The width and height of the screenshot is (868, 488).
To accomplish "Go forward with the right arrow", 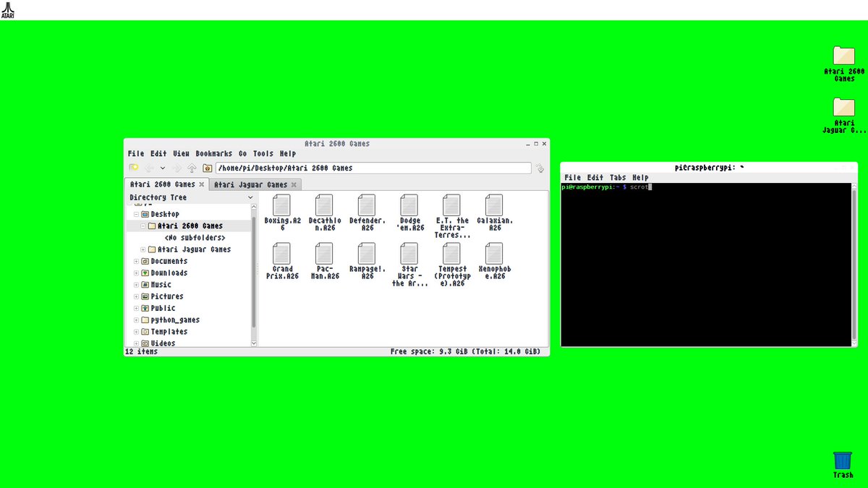I will (x=177, y=168).
